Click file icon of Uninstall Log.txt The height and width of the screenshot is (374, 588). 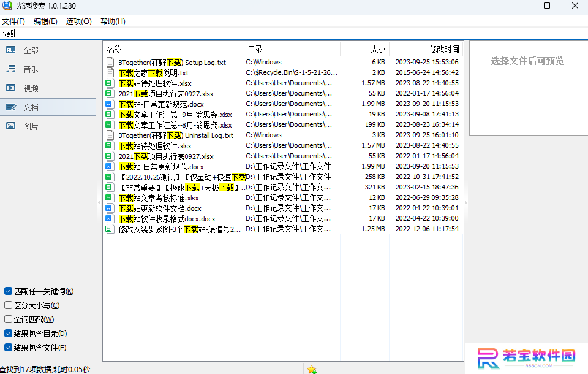point(110,135)
